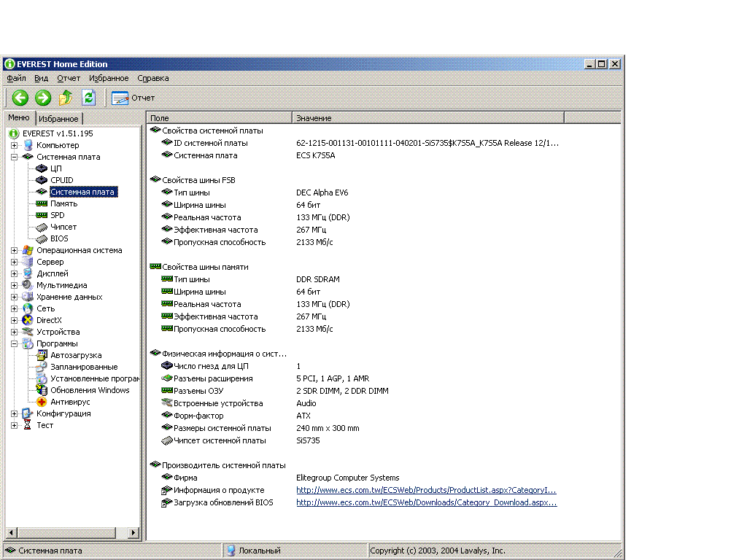Open the Отчет report wizard button

pyautogui.click(x=133, y=98)
